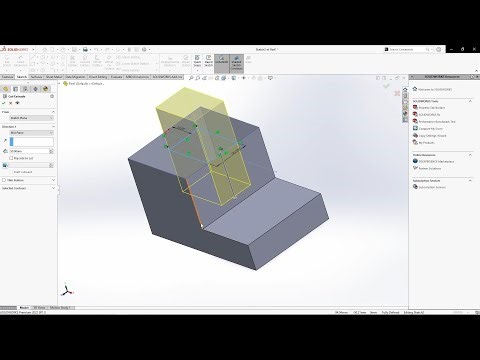Screen dimensions: 480x360
Task: Collapse Online Resources group in task pane
Action: pos(470,155)
